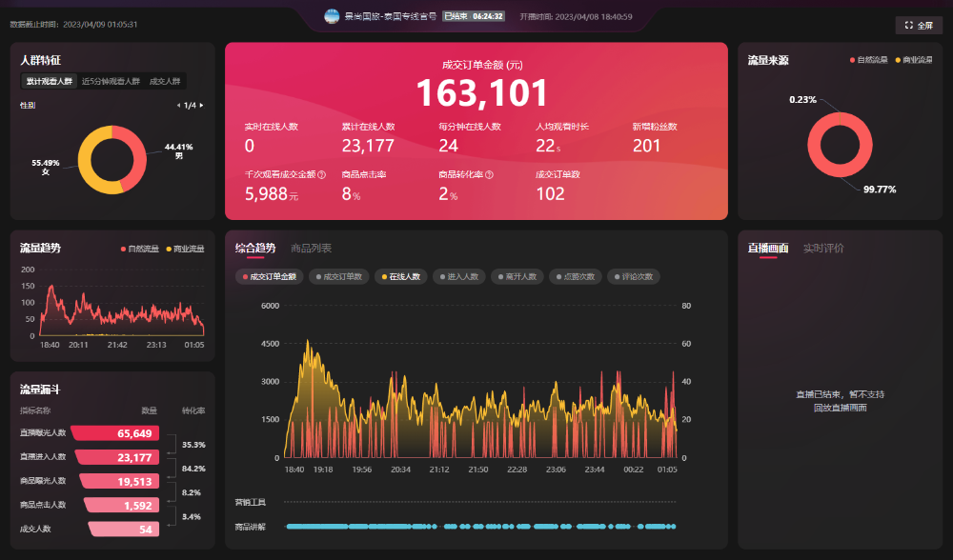Go to the next page arrow beside 1/4
This screenshot has height=560, width=953.
(202, 106)
